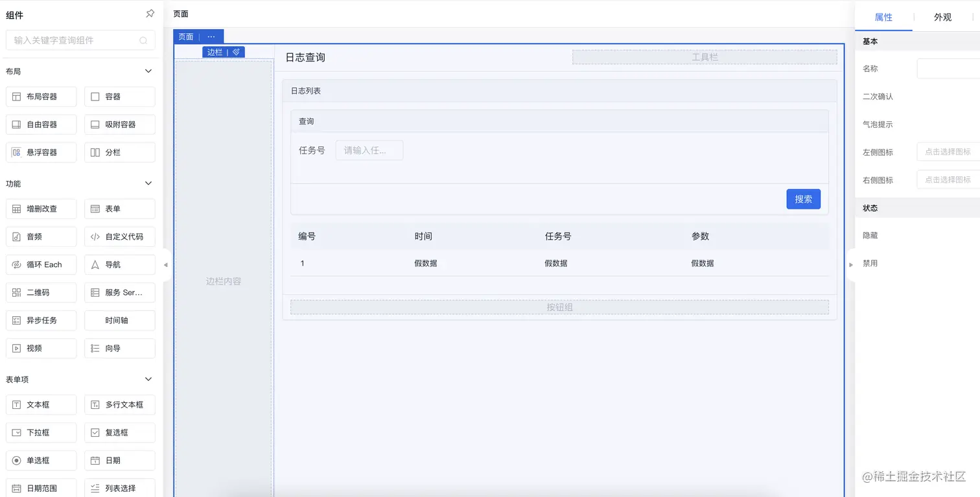Select the 边栏 sidebar tag label
Viewport: 980px width, 497px height.
[215, 52]
